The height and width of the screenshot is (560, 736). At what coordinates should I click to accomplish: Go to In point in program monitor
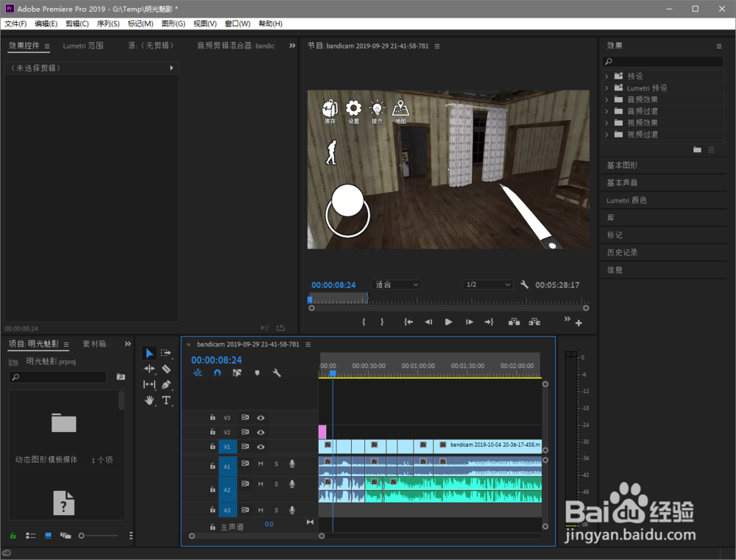pyautogui.click(x=408, y=322)
